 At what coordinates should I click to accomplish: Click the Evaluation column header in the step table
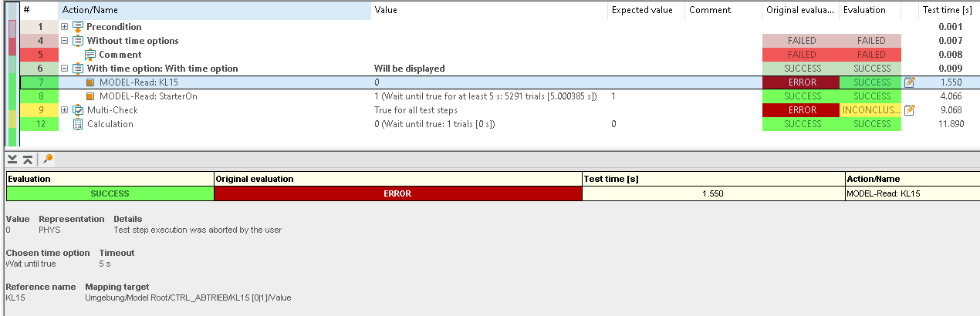tap(870, 10)
